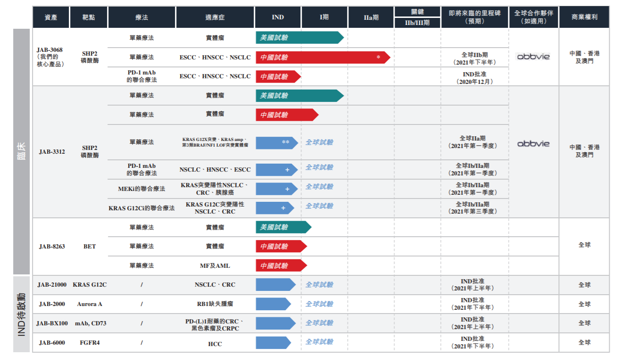
Task: Click the 商業權利 column header
Action: point(584,17)
